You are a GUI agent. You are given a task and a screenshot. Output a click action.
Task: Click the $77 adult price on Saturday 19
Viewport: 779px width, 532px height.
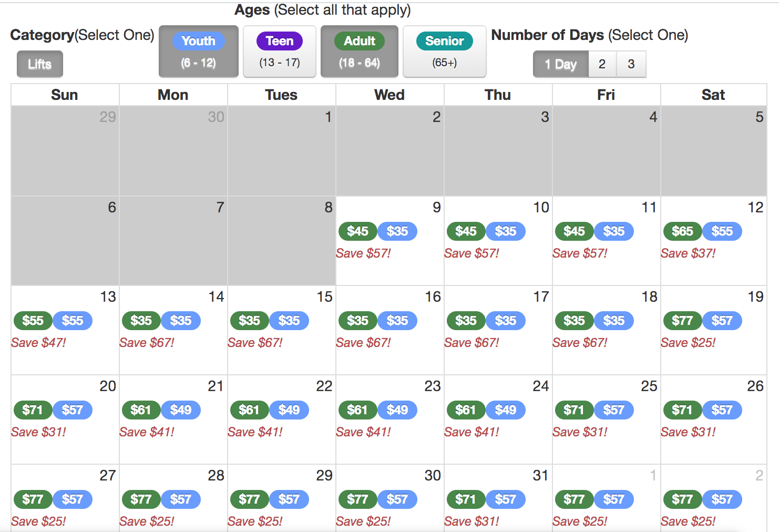(682, 321)
